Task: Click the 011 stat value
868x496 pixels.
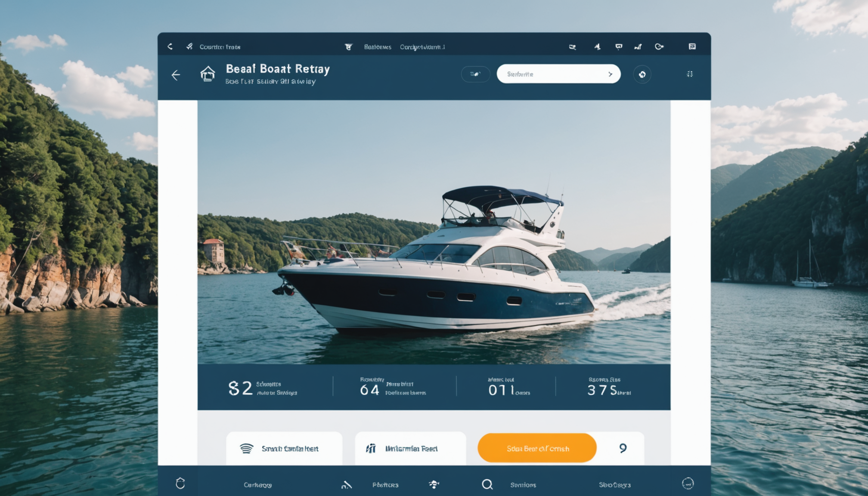Action: pos(502,390)
